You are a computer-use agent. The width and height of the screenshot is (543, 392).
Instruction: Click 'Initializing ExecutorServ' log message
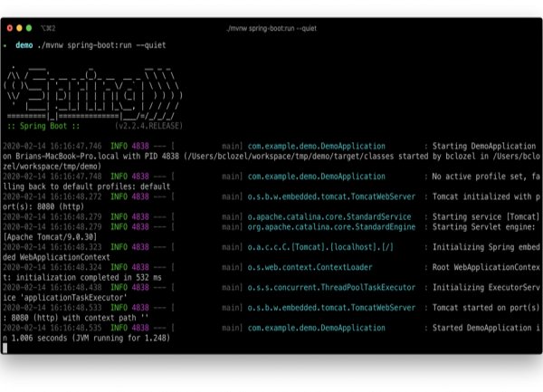[486, 287]
